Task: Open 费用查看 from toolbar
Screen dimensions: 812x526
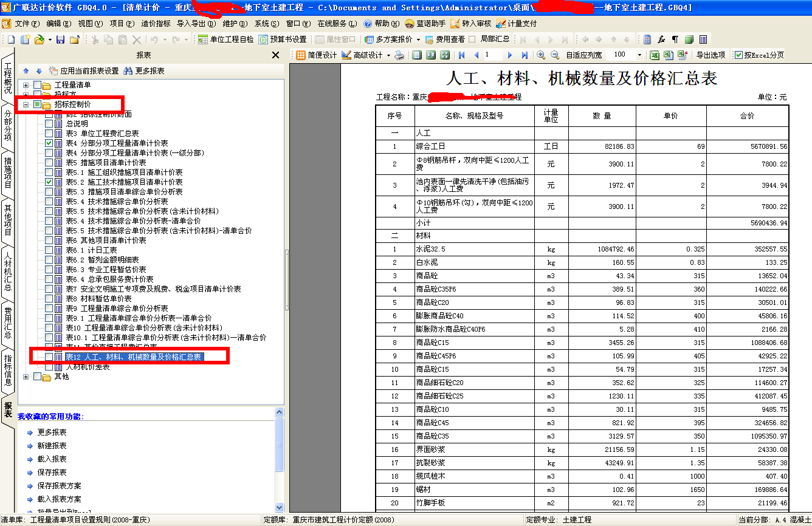Action: (446, 39)
